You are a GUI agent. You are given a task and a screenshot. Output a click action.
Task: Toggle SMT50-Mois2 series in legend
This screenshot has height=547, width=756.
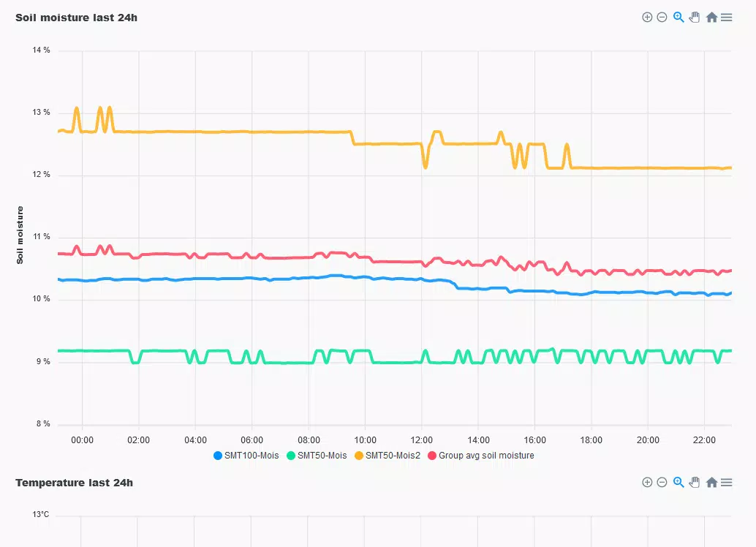pos(388,456)
